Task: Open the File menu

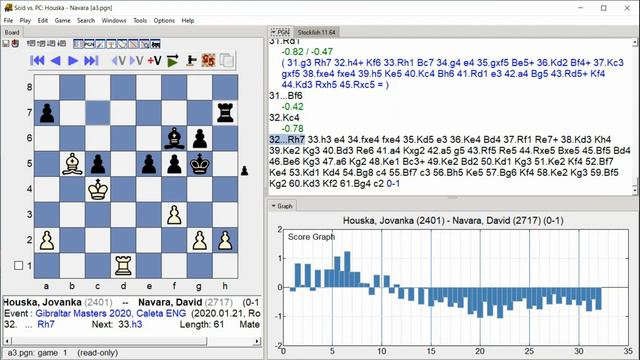Action: pyautogui.click(x=8, y=20)
